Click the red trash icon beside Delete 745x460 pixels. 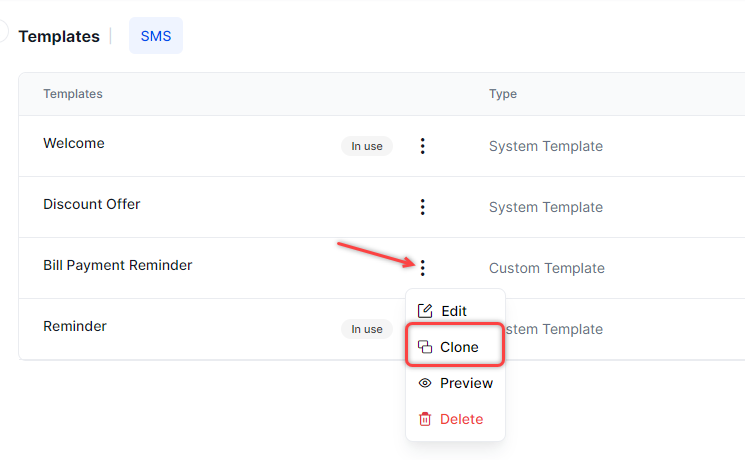pyautogui.click(x=425, y=419)
